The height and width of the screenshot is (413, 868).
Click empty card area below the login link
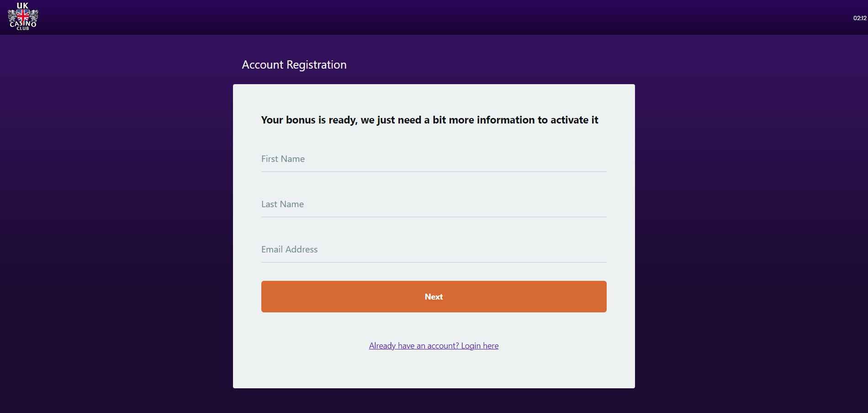434,370
